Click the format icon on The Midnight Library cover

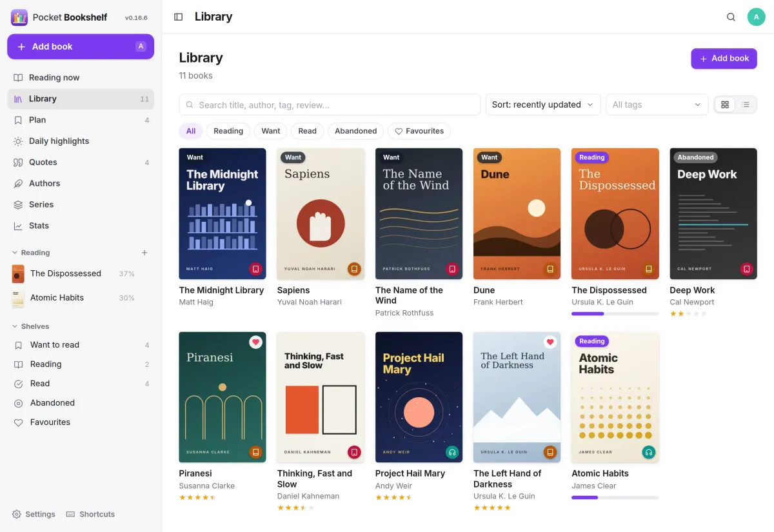coord(256,269)
